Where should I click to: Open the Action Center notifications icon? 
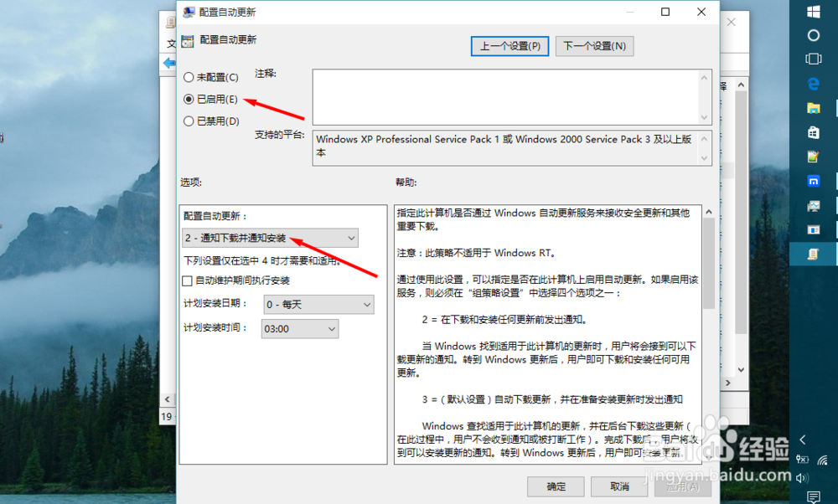point(814,496)
